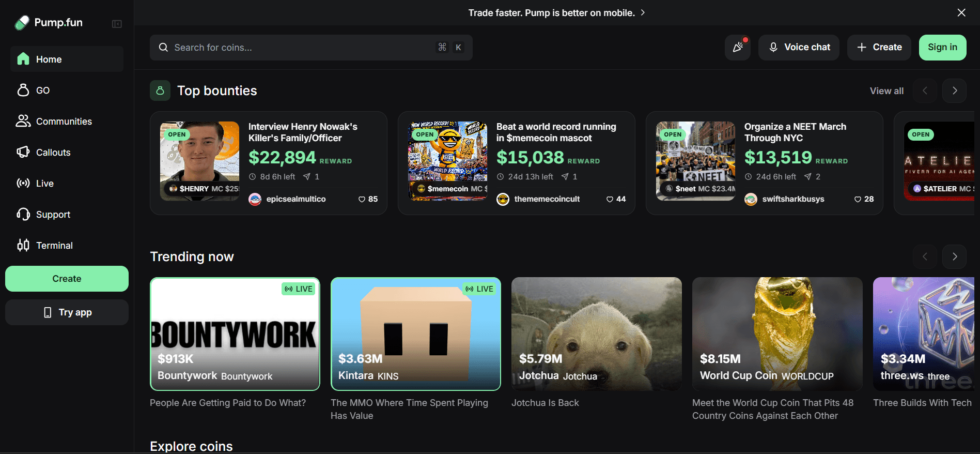This screenshot has width=980, height=454.
Task: Dismiss the mobile promo banner
Action: [x=961, y=12]
